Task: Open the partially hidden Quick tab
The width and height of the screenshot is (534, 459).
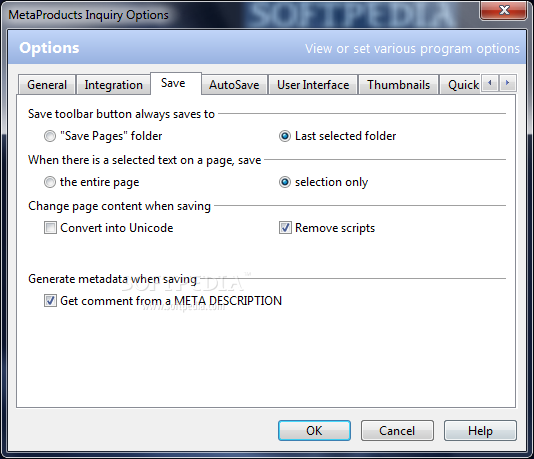Action: [x=460, y=84]
